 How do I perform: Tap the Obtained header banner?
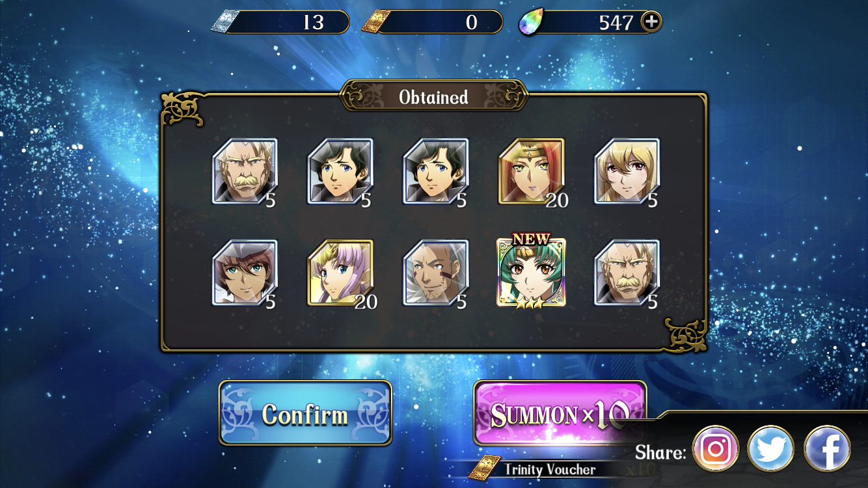[x=434, y=97]
